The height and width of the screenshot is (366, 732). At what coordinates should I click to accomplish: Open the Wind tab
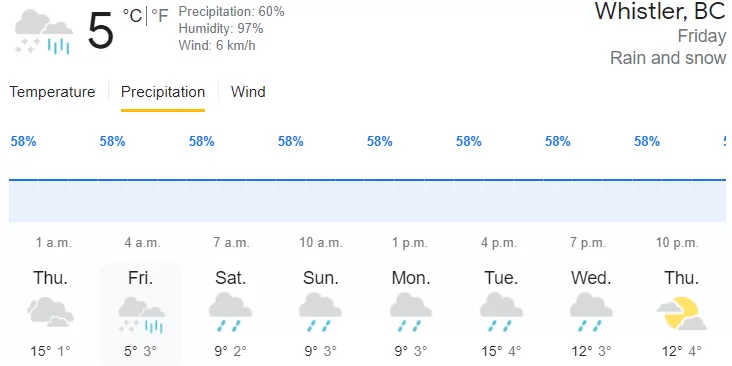(x=248, y=92)
